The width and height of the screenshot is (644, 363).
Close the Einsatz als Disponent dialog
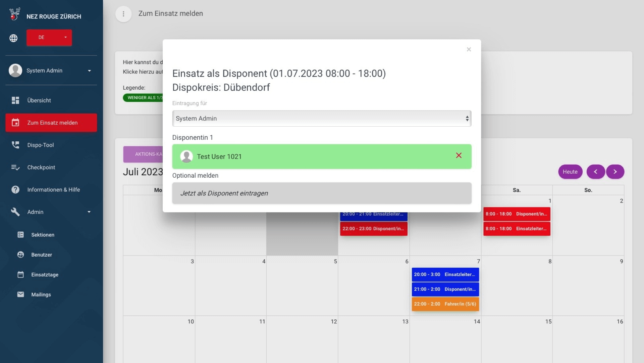(469, 49)
